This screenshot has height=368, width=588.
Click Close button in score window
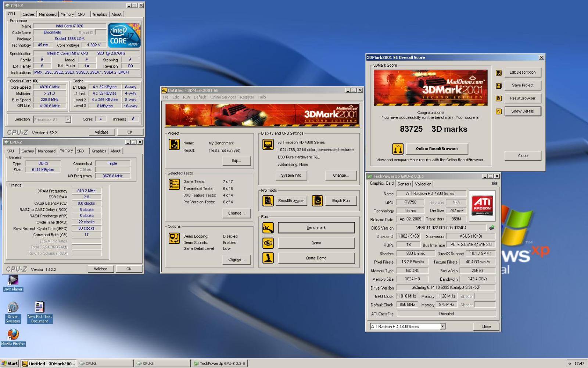(523, 156)
